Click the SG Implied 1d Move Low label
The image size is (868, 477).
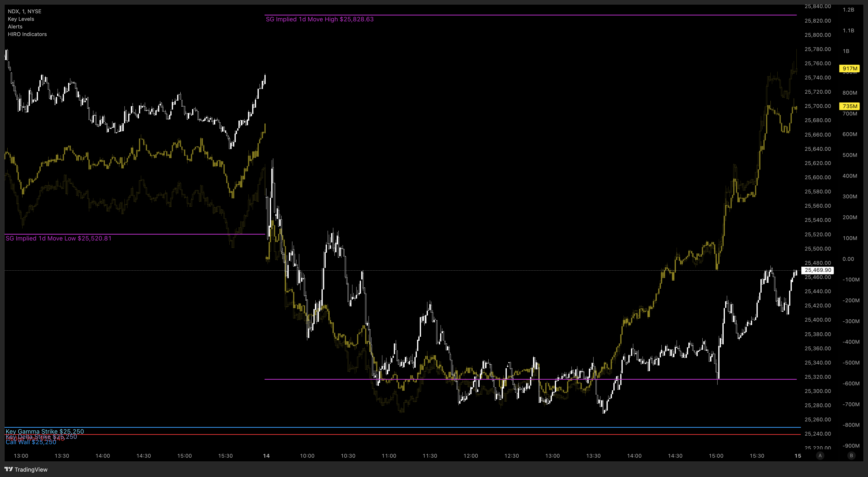click(x=58, y=238)
